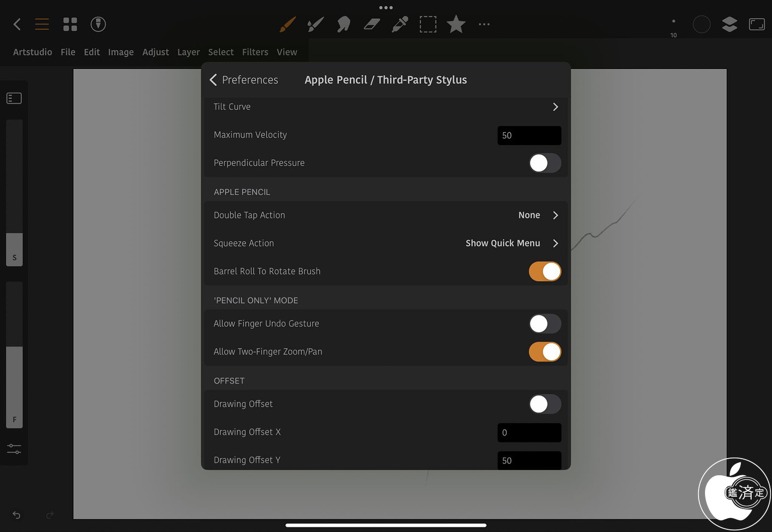
Task: Show more tools via toolbar ellipsis
Action: pyautogui.click(x=484, y=24)
